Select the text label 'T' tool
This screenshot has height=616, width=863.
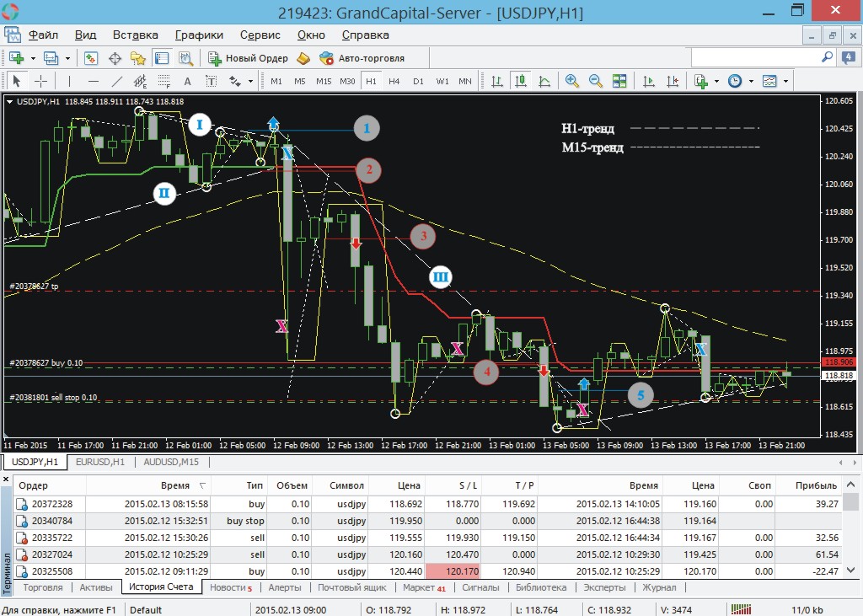(211, 82)
